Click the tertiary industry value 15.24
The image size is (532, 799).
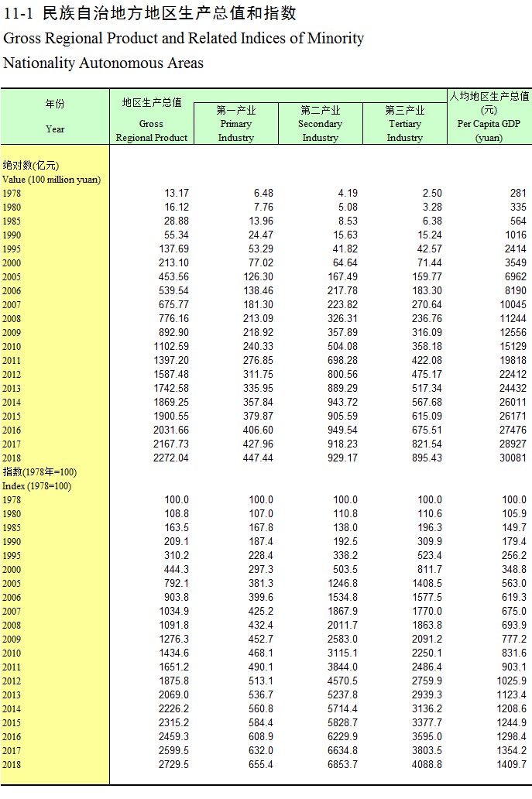[x=430, y=235]
